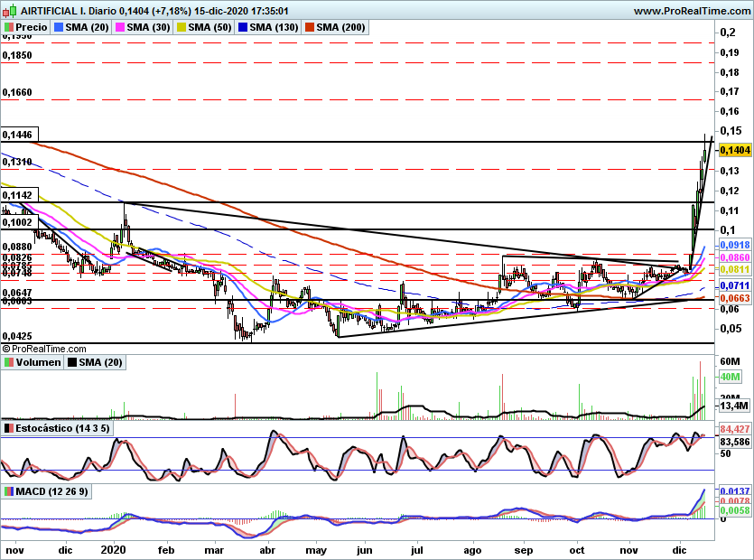The width and height of the screenshot is (754, 560).
Task: Click the current price tag 0,1404
Action: pos(735,151)
